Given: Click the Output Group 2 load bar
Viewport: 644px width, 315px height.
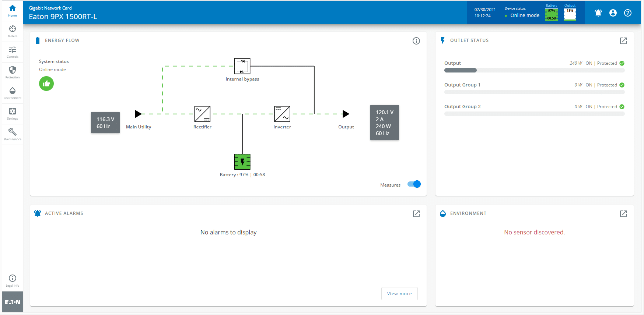Looking at the screenshot, I should tap(534, 114).
